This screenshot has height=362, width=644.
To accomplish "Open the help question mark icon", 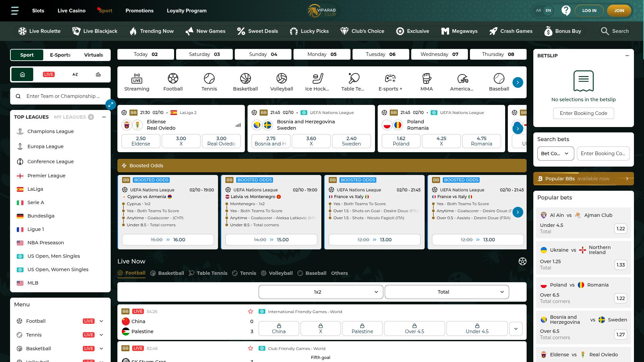I will tap(566, 11).
